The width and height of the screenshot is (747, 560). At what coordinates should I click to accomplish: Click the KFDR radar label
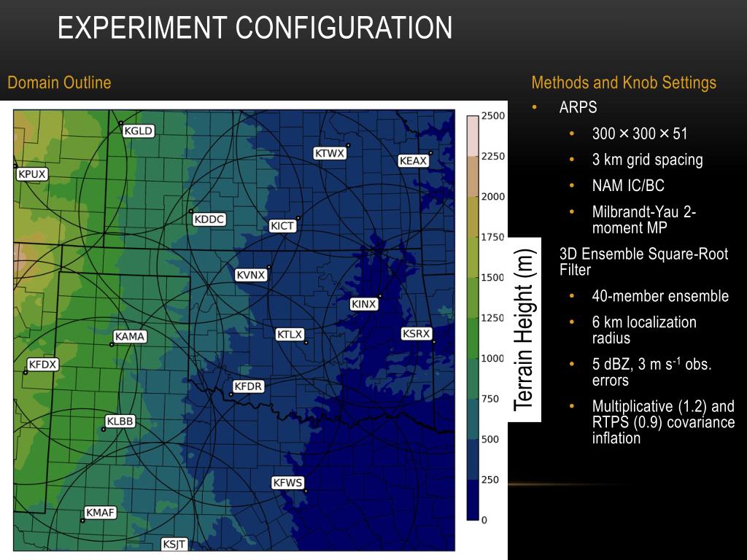248,386
